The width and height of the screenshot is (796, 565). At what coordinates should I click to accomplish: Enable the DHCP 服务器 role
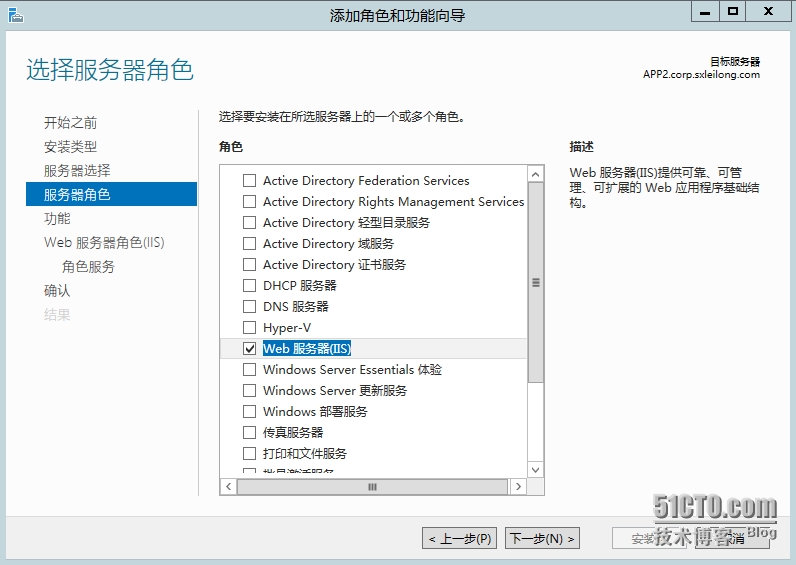pyautogui.click(x=249, y=286)
